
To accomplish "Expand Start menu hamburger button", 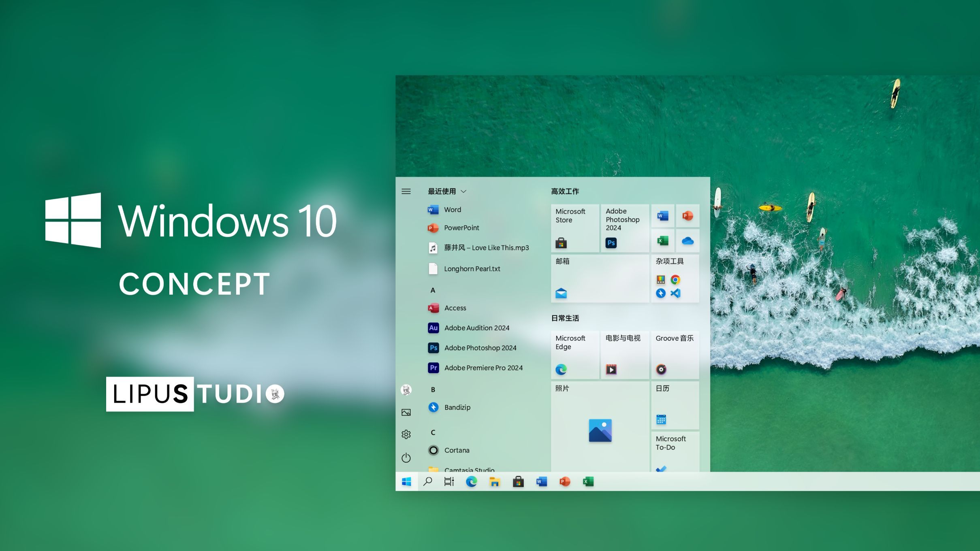I will 406,191.
